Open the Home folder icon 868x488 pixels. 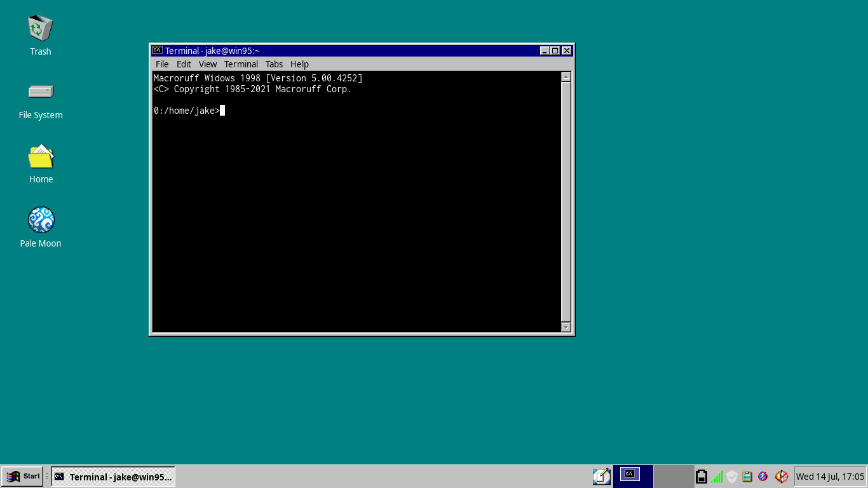[x=41, y=156]
